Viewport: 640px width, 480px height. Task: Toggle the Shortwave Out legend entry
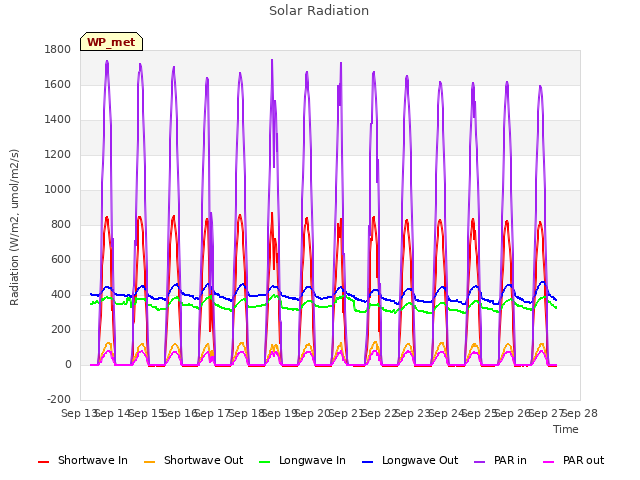pyautogui.click(x=193, y=461)
